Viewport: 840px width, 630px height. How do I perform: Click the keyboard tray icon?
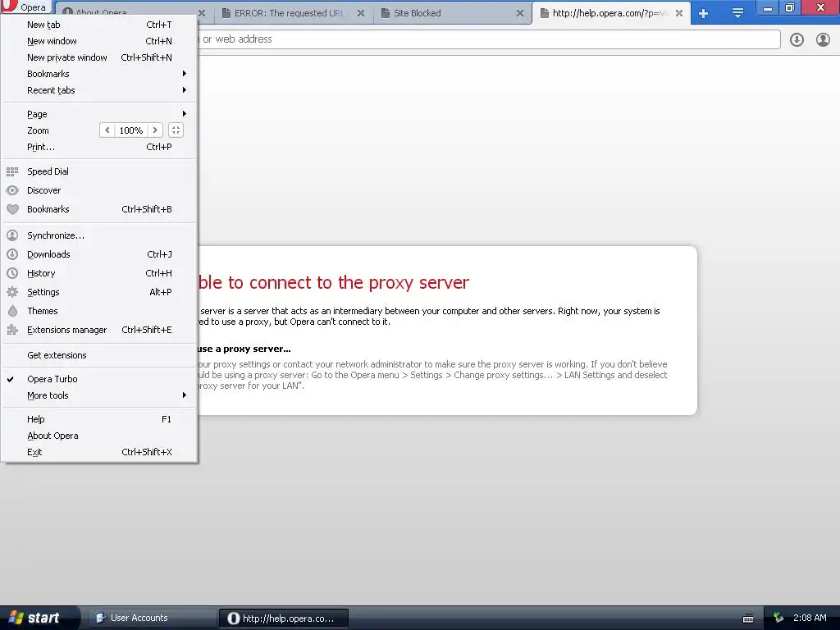(x=748, y=619)
